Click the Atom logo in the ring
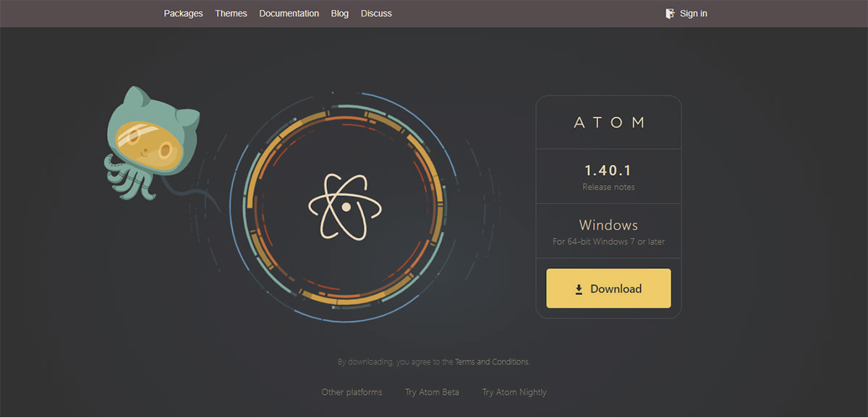This screenshot has width=868, height=418. [346, 206]
